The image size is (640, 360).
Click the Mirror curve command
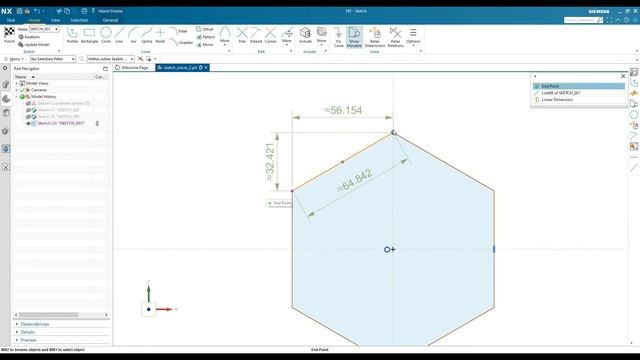coord(205,44)
